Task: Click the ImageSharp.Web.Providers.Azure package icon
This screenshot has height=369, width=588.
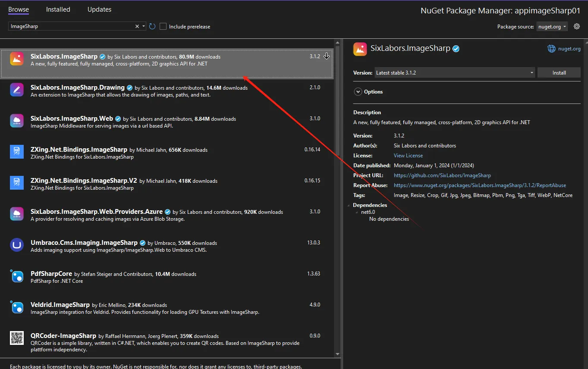Action: click(17, 214)
